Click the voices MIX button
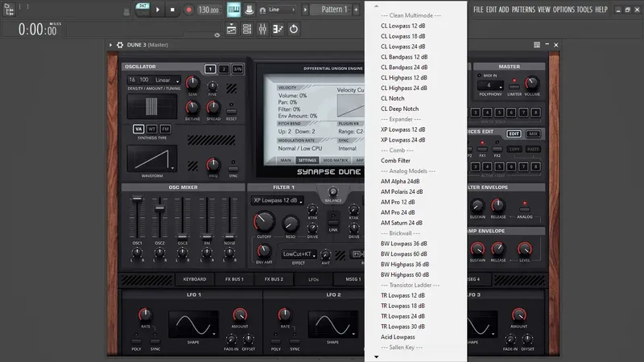644x362 pixels. (x=533, y=134)
